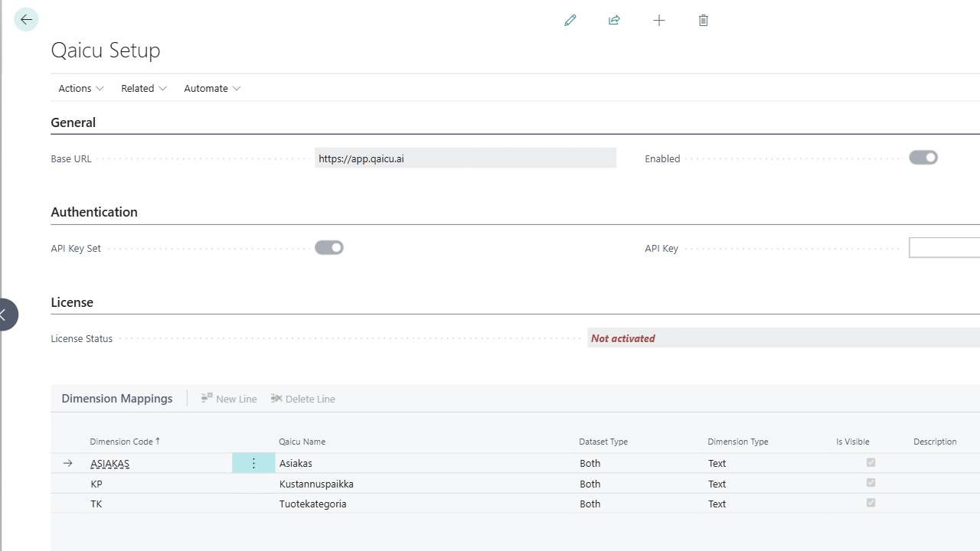
Task: Toggle Is Visible checkbox for Kustannuspaikka row
Action: 871,483
